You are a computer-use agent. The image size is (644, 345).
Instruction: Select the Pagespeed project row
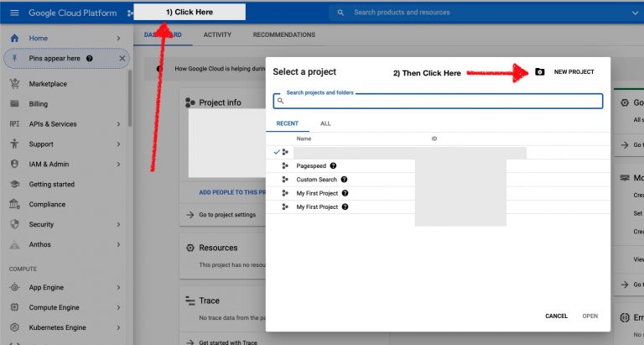[x=312, y=166]
